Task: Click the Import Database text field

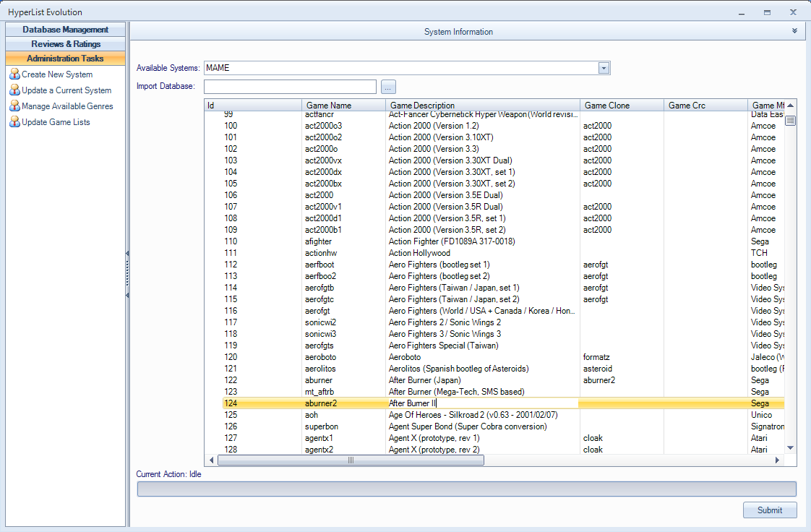Action: click(290, 87)
